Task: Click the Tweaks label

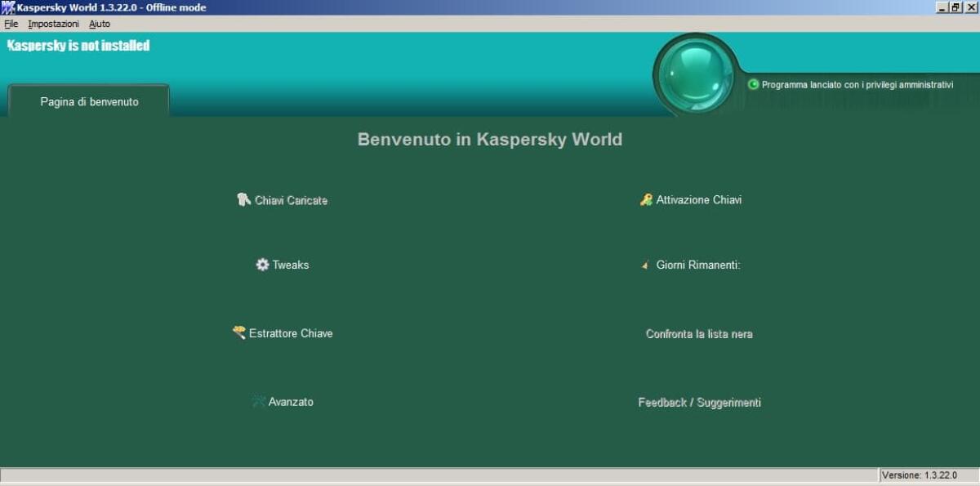Action: click(x=291, y=265)
